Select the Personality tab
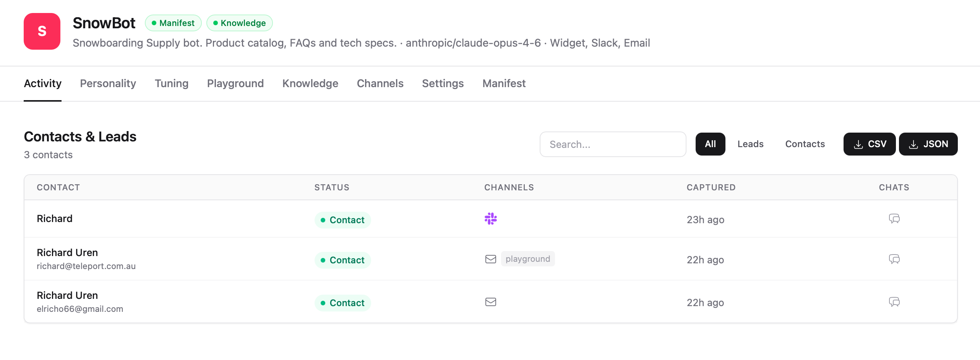 [x=108, y=83]
